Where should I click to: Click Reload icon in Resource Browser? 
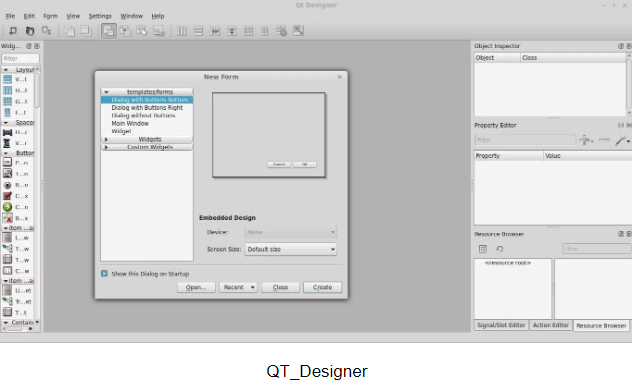(500, 249)
